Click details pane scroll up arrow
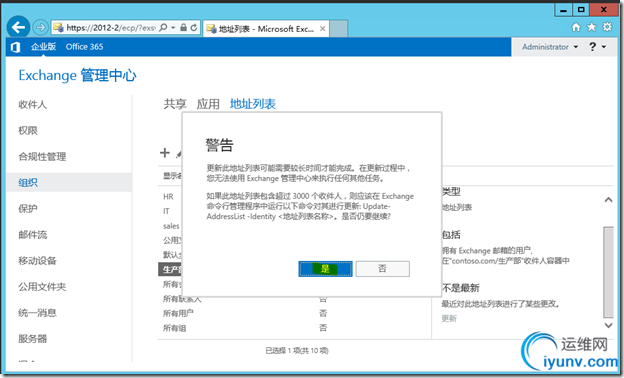Image resolution: width=624 pixels, height=378 pixels. coord(608,200)
